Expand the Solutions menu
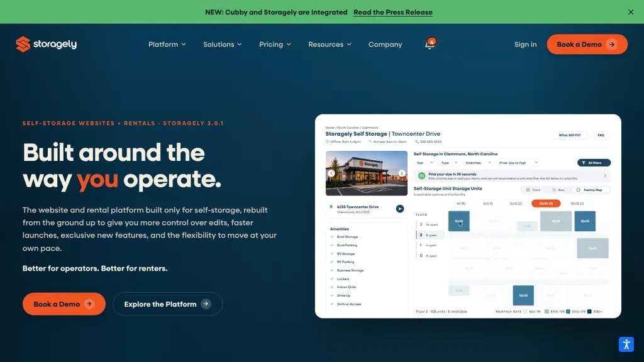This screenshot has height=362, width=644. (x=222, y=45)
